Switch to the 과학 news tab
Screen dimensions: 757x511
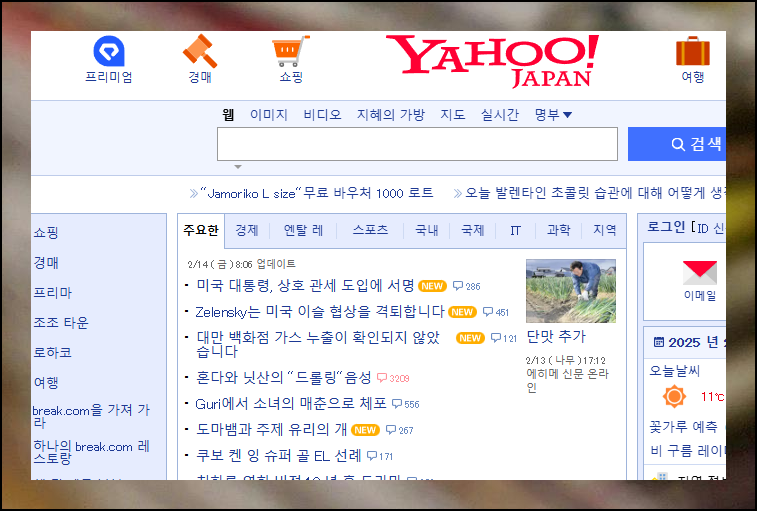coord(559,230)
